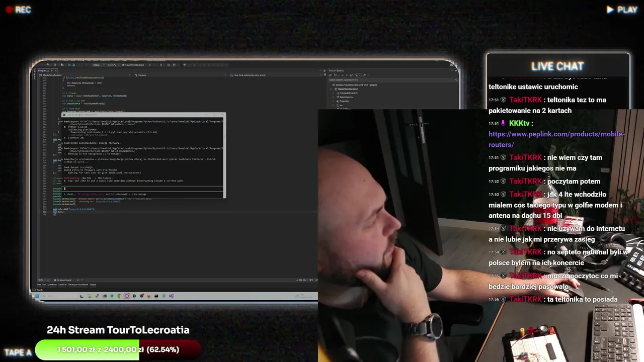644x362 pixels.
Task: Open the peplink.com mobile routers link in chat
Action: pos(556,139)
